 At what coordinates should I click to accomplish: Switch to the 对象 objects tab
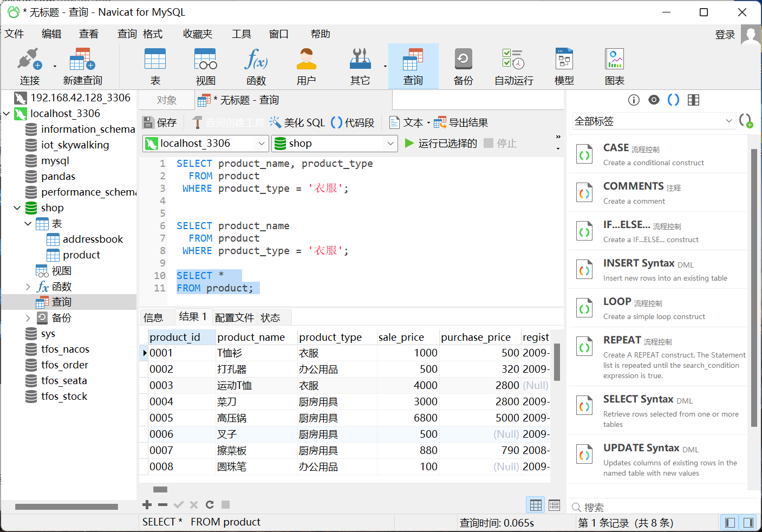pos(167,100)
